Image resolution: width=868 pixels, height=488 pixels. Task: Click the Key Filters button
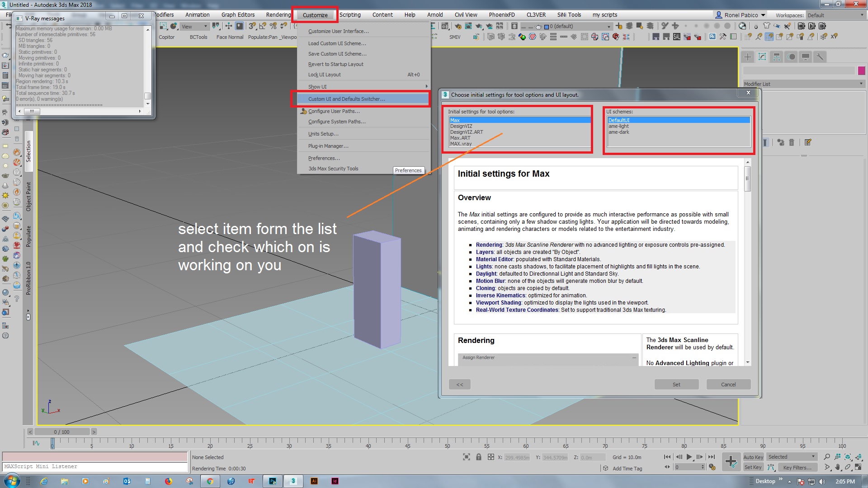point(797,468)
